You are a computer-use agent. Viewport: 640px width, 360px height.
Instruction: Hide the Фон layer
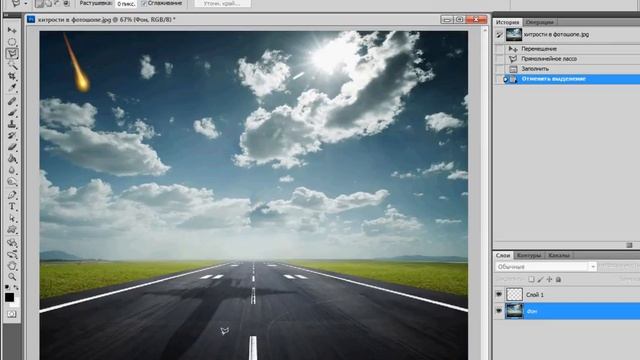499,311
